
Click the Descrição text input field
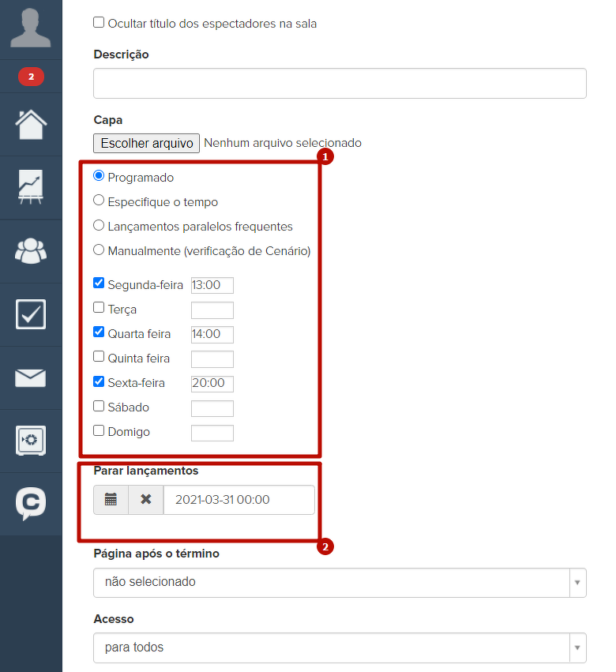340,83
